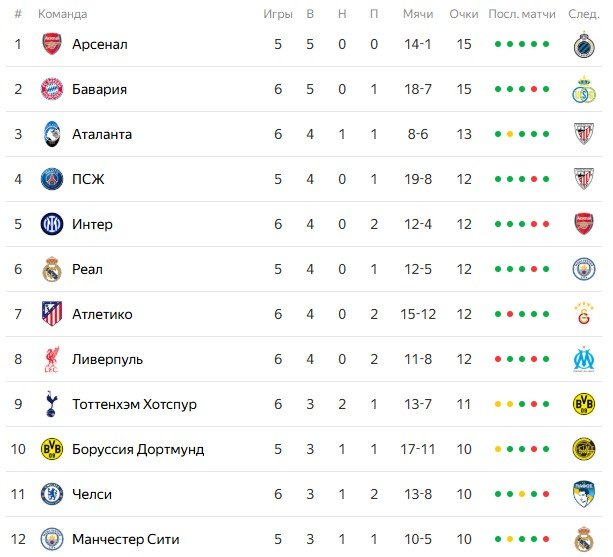Click Arsenal's next opponent crest
This screenshot has height=557, width=613.
(583, 44)
